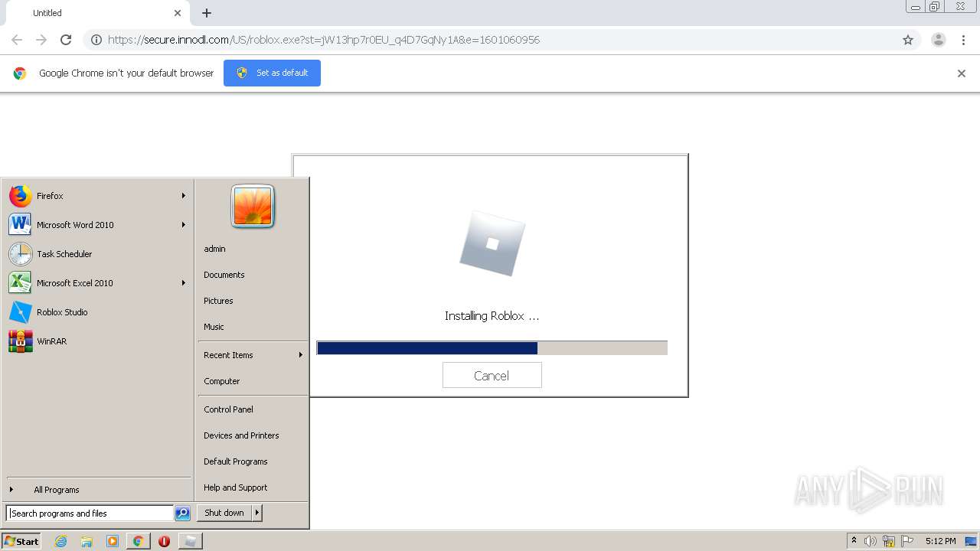
Task: Switch to Chrome in taskbar
Action: click(x=138, y=541)
